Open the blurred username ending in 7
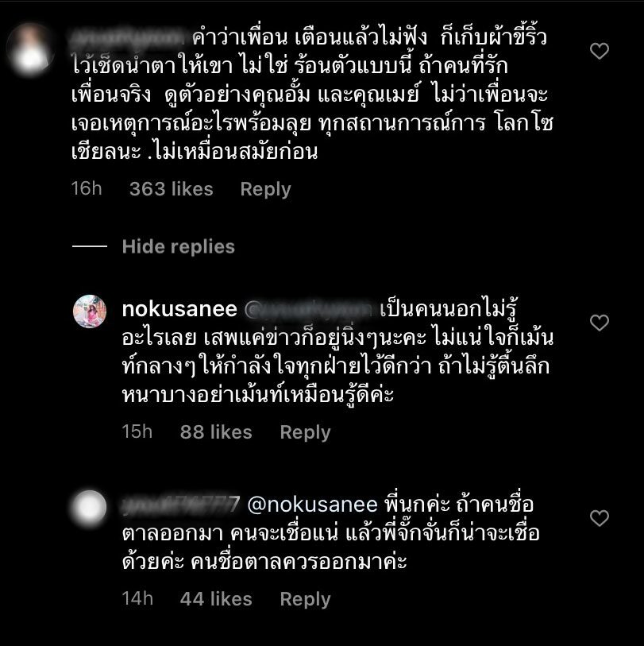 point(181,505)
